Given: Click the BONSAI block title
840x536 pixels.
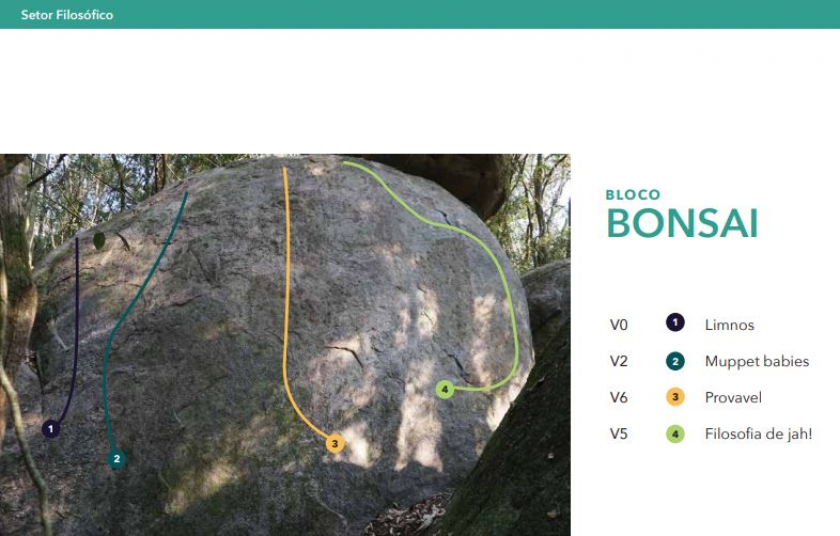Looking at the screenshot, I should [x=682, y=223].
